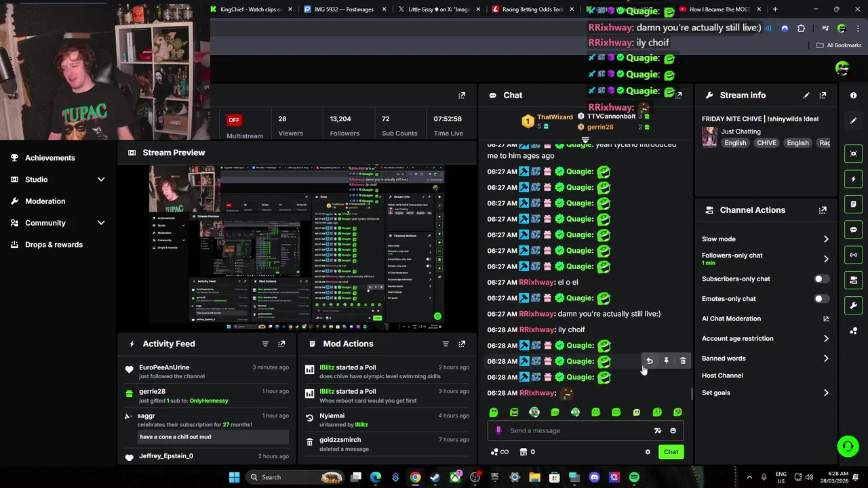The width and height of the screenshot is (868, 488).
Task: Open the info icon in right sidebar
Action: click(854, 96)
